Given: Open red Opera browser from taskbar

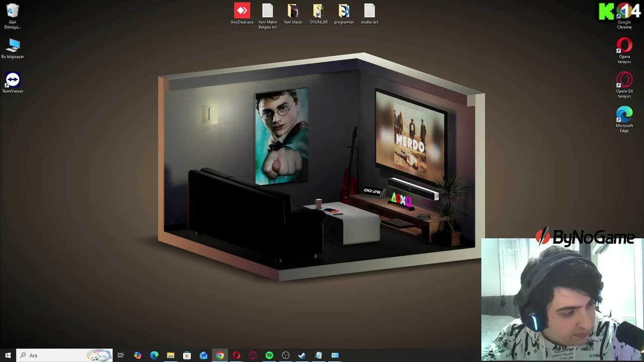Looking at the screenshot, I should (x=236, y=355).
